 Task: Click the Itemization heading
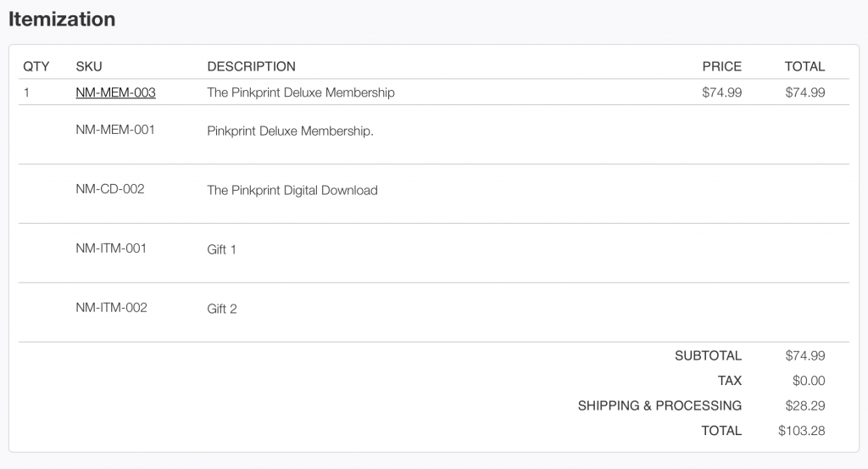[x=62, y=19]
